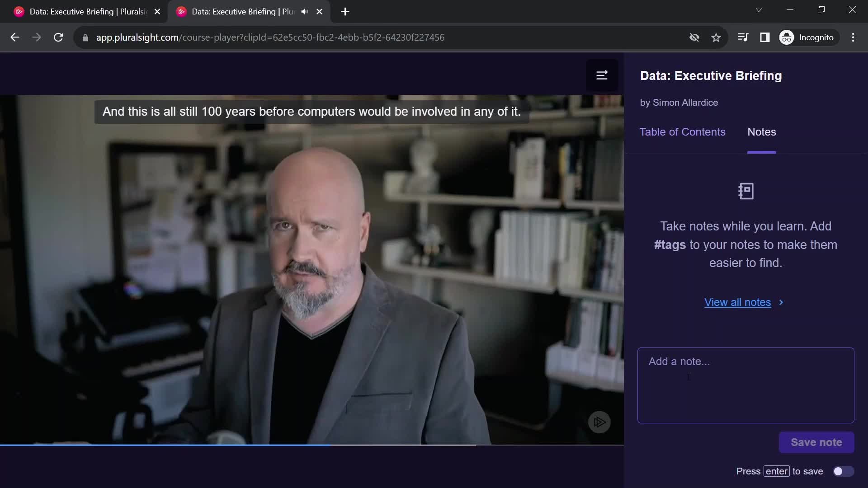
Task: Open the Chrome three-dot menu
Action: [853, 38]
